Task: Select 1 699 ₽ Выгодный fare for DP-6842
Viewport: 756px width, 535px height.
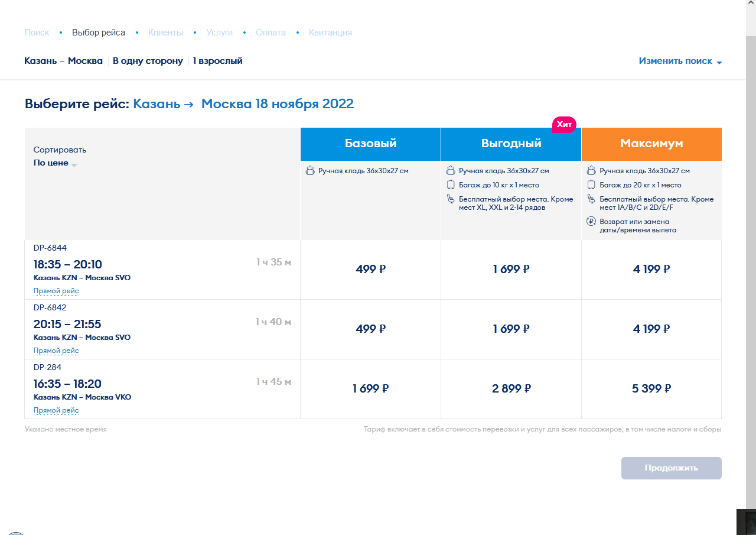Action: 511,329
